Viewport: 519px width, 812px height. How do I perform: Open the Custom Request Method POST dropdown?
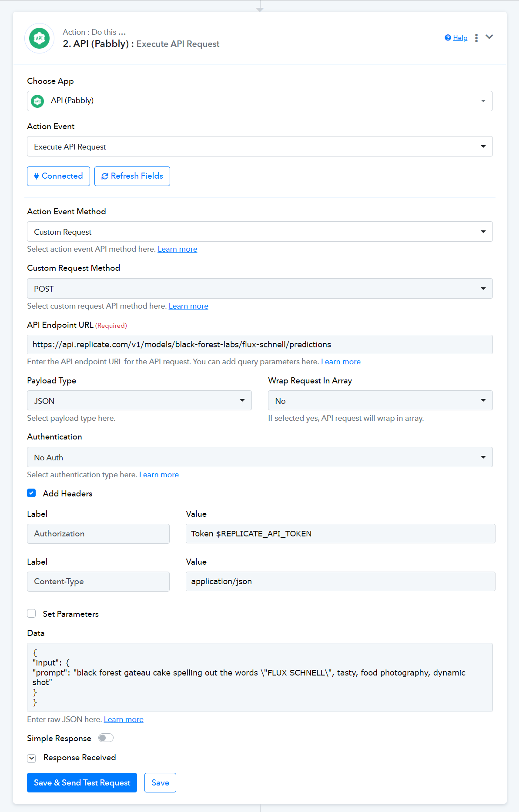260,289
